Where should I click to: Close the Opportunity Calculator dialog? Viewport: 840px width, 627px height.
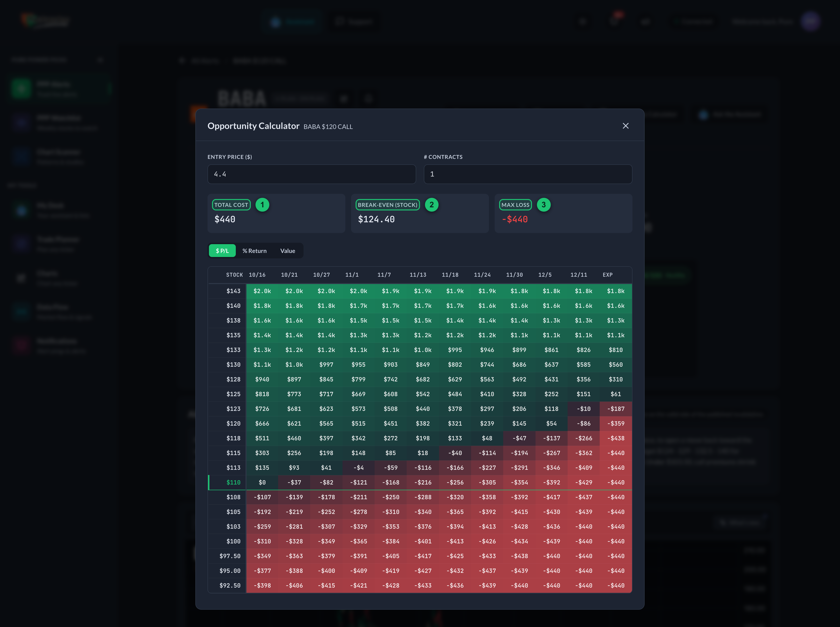(625, 126)
